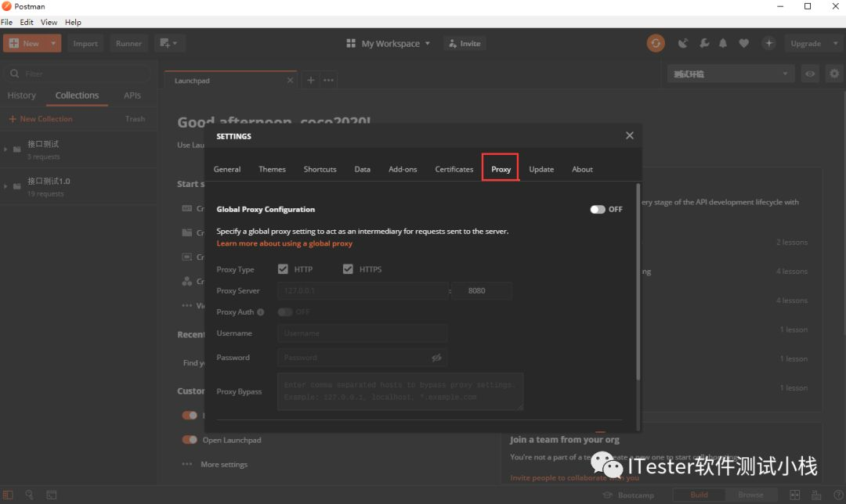The width and height of the screenshot is (846, 504).
Task: Toggle the switch above Open Launchpad
Action: 190,415
